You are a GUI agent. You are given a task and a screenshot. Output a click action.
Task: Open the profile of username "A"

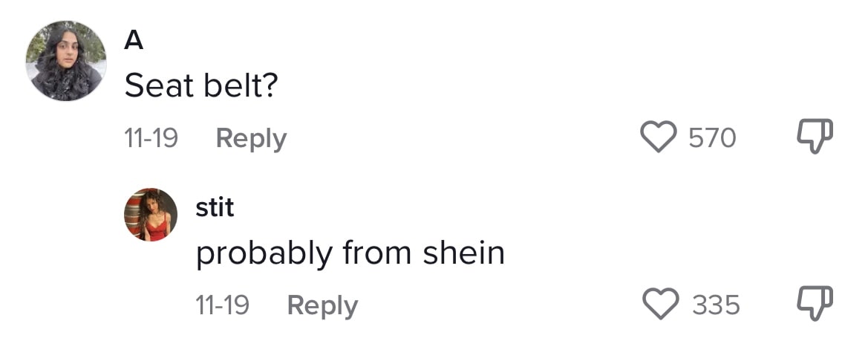[x=134, y=41]
